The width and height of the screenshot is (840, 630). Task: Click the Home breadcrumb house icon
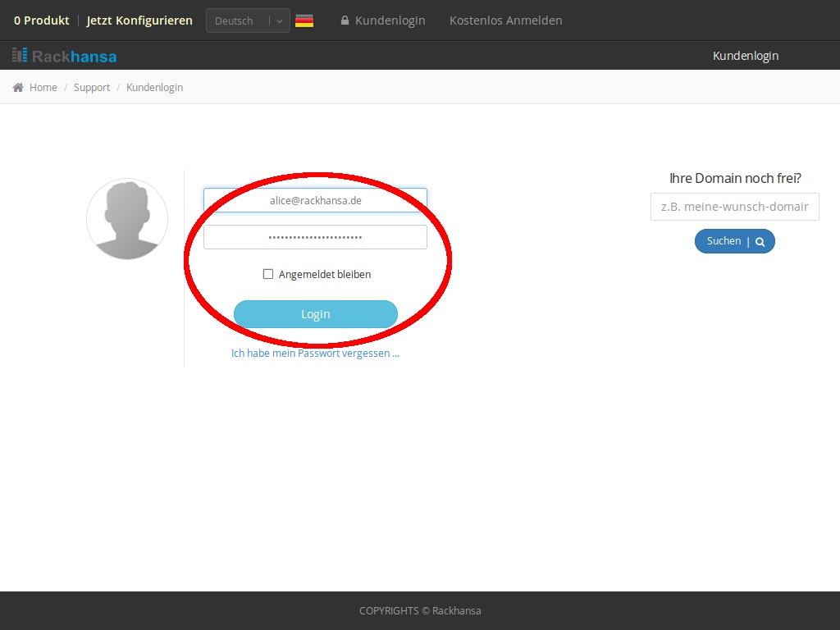[x=18, y=87]
